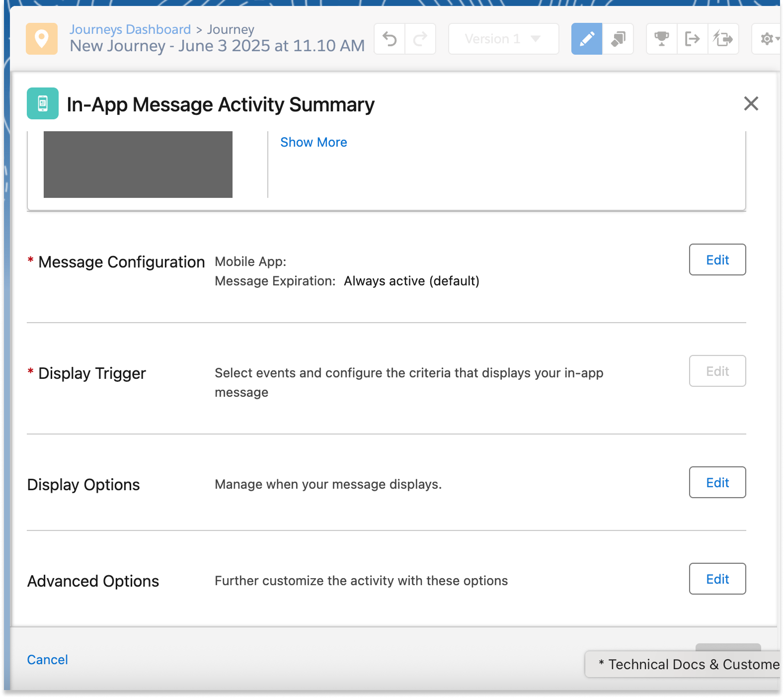The height and width of the screenshot is (698, 784).
Task: Click Cancel at the bottom left
Action: 47,660
